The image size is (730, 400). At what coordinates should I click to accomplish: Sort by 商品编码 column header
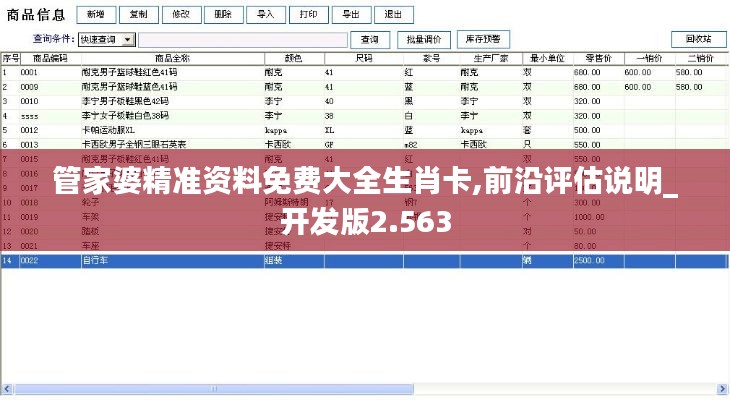pyautogui.click(x=50, y=58)
